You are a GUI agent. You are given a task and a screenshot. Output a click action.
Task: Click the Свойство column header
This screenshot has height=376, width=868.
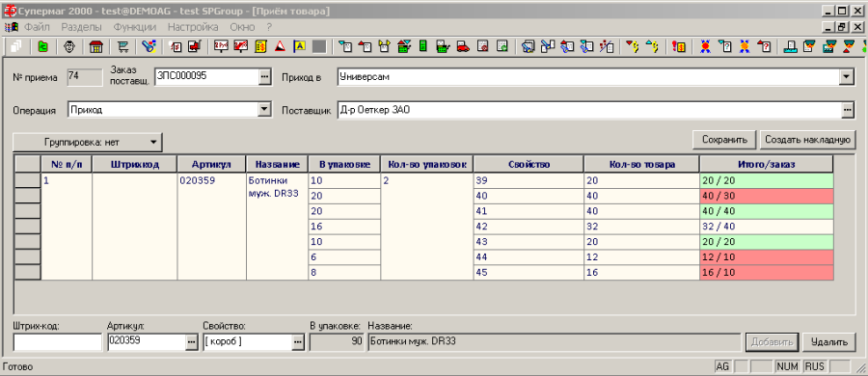tap(529, 165)
